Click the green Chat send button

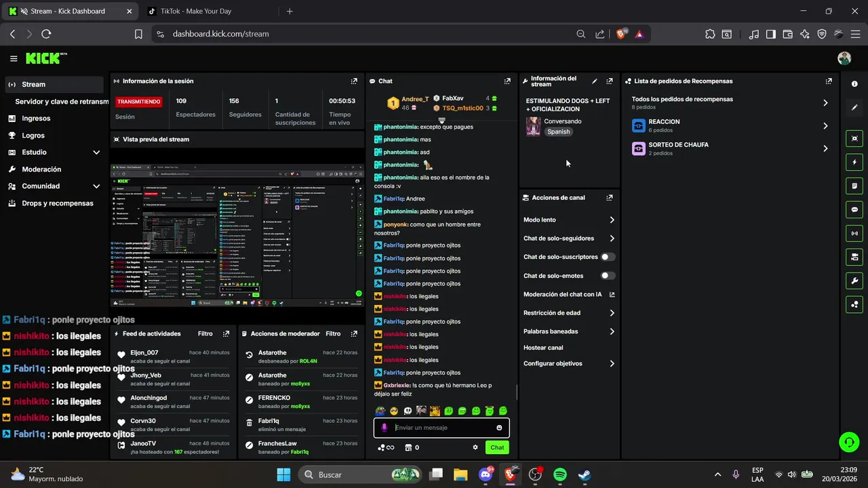click(497, 447)
